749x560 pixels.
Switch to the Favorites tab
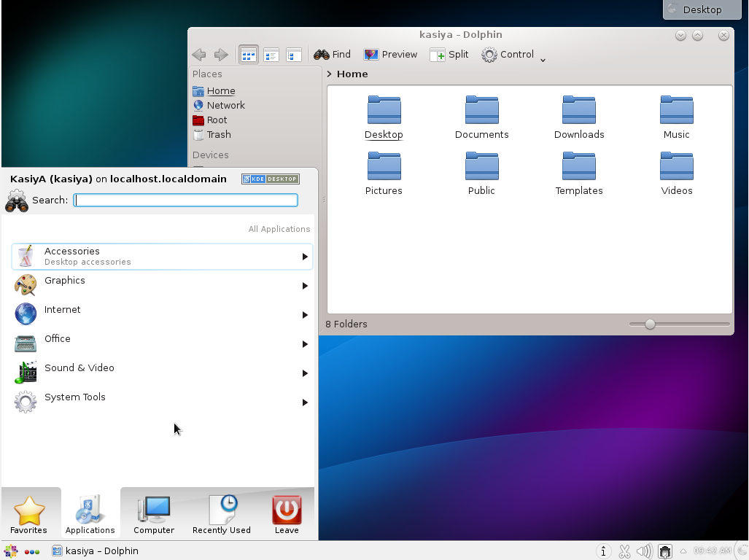pos(29,513)
